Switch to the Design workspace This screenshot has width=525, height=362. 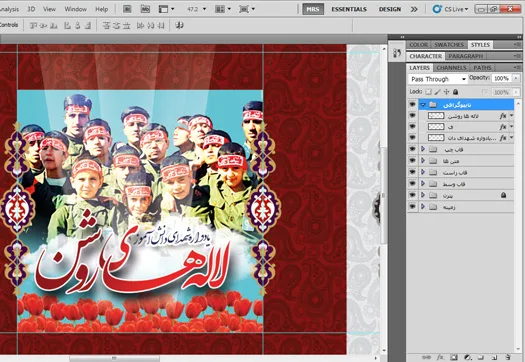click(390, 9)
